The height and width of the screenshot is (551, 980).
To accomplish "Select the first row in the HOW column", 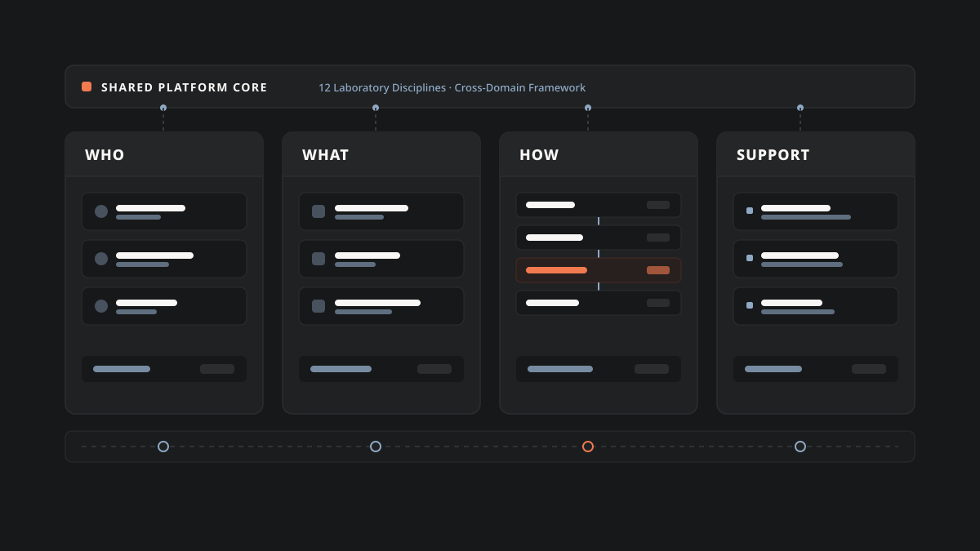I will coord(599,205).
